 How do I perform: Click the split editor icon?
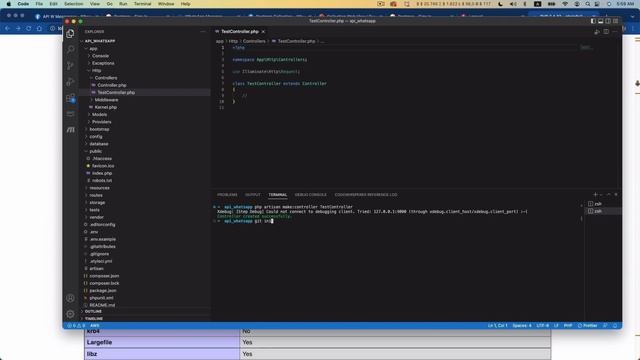(x=606, y=31)
